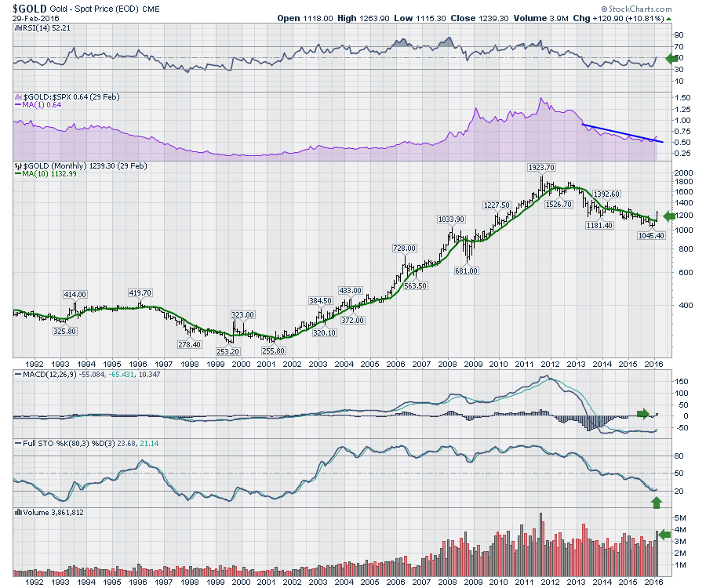706x588 pixels.
Task: Click the 1M level on volume axis
Action: tap(680, 565)
